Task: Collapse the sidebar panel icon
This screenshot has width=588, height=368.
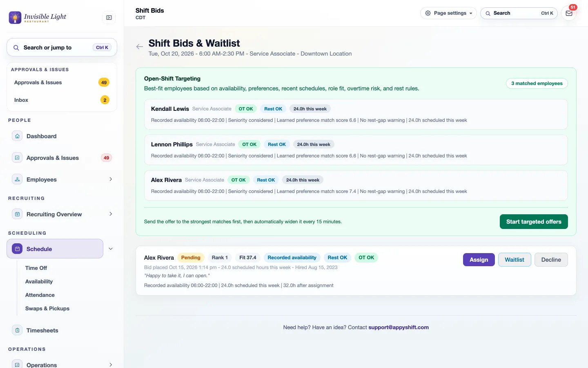Action: click(x=109, y=18)
